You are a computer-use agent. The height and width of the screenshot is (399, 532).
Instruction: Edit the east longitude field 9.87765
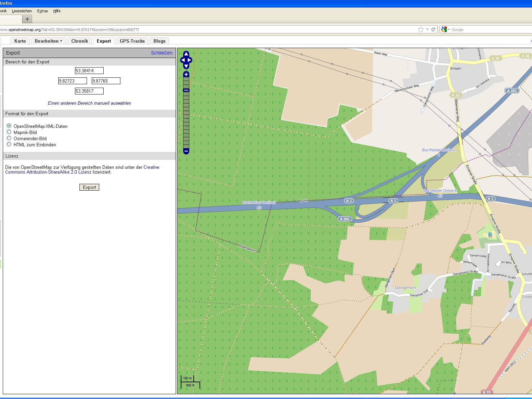(106, 81)
